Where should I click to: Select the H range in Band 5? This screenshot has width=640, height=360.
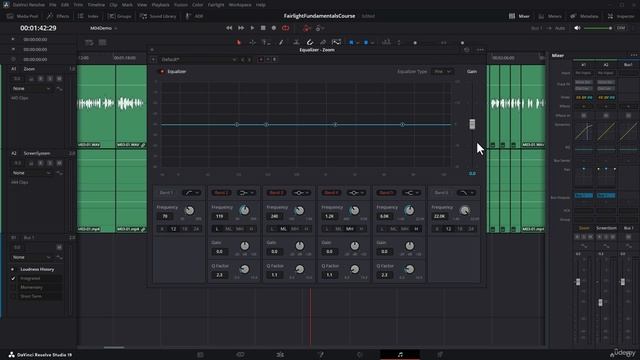[416, 229]
